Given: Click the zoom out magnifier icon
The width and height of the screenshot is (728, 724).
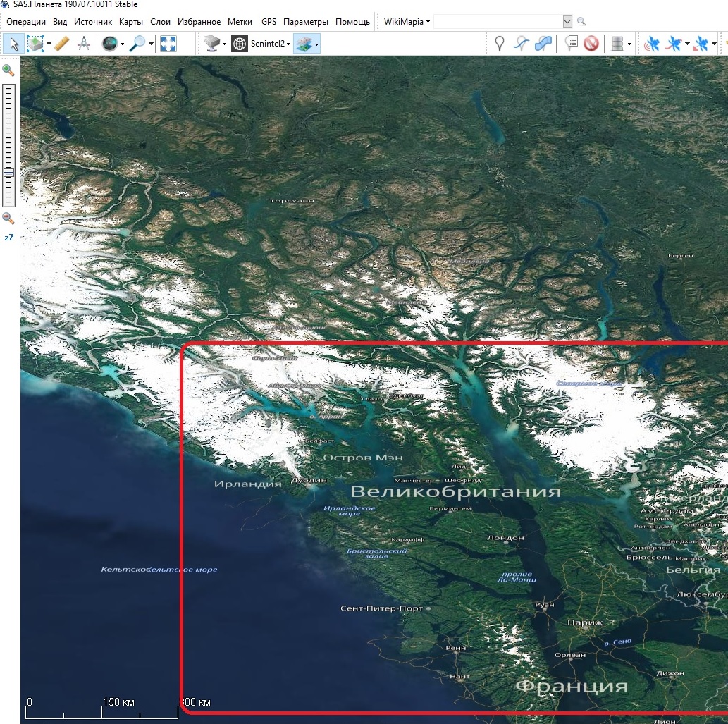Looking at the screenshot, I should tap(8, 219).
